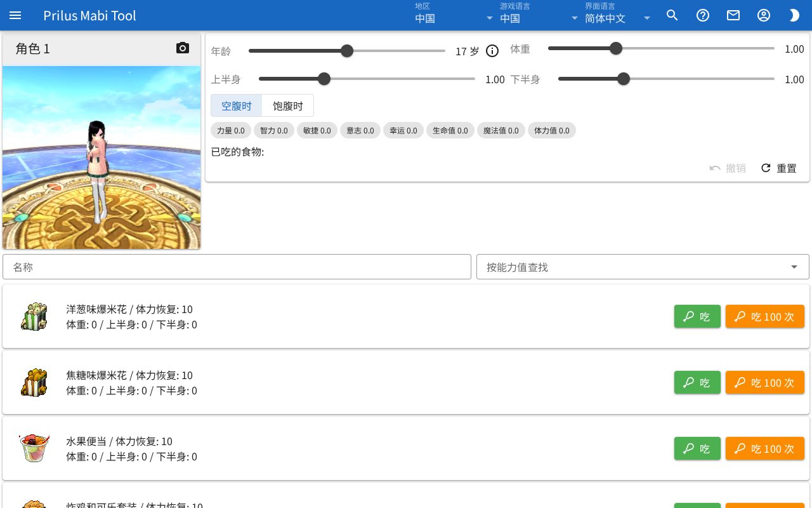The width and height of the screenshot is (812, 508).
Task: Click the 体力值 0.0 stat chip
Action: (x=551, y=130)
